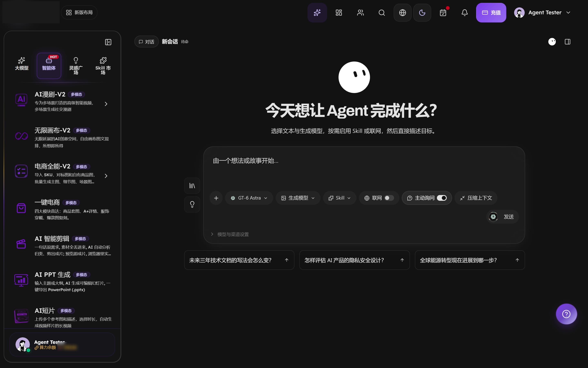Image resolution: width=588 pixels, height=368 pixels.
Task: Click 压缩上下文 compress context option
Action: pyautogui.click(x=476, y=198)
